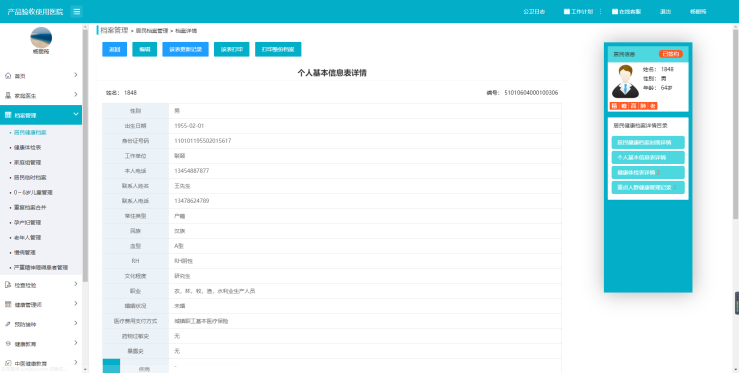This screenshot has width=740, height=374.
Task: Click the 预防接种 syringe icon
Action: click(8, 324)
